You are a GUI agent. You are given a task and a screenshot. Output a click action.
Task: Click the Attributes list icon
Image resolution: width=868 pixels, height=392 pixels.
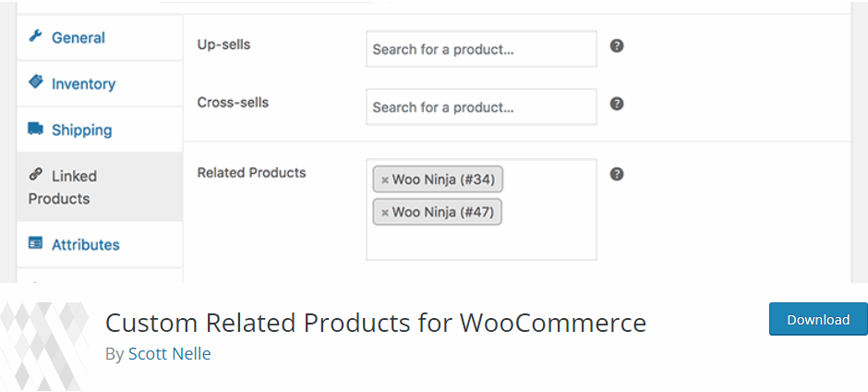point(35,243)
